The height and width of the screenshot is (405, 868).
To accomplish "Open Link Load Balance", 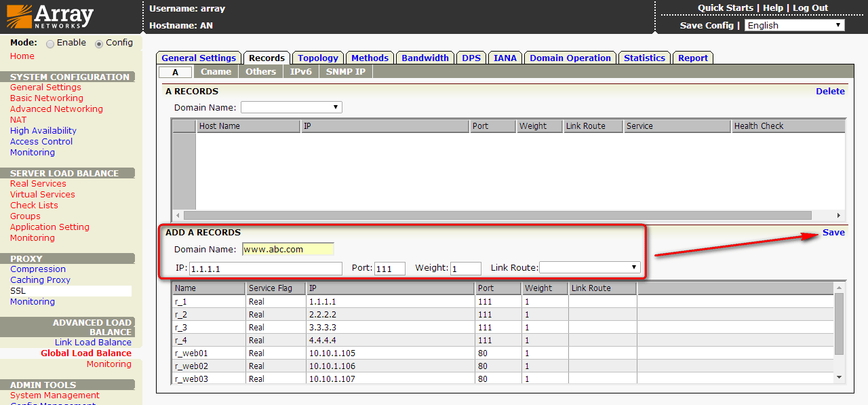I will (93, 343).
